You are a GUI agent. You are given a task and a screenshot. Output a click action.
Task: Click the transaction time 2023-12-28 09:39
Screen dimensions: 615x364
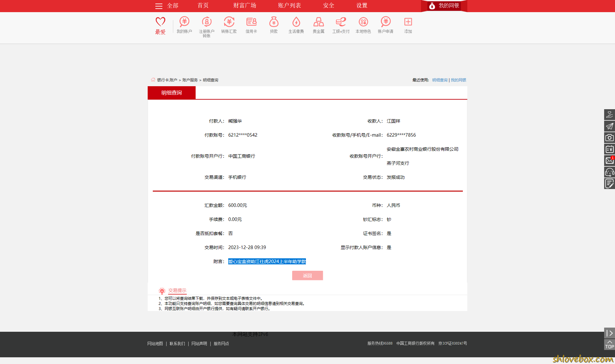pos(247,247)
